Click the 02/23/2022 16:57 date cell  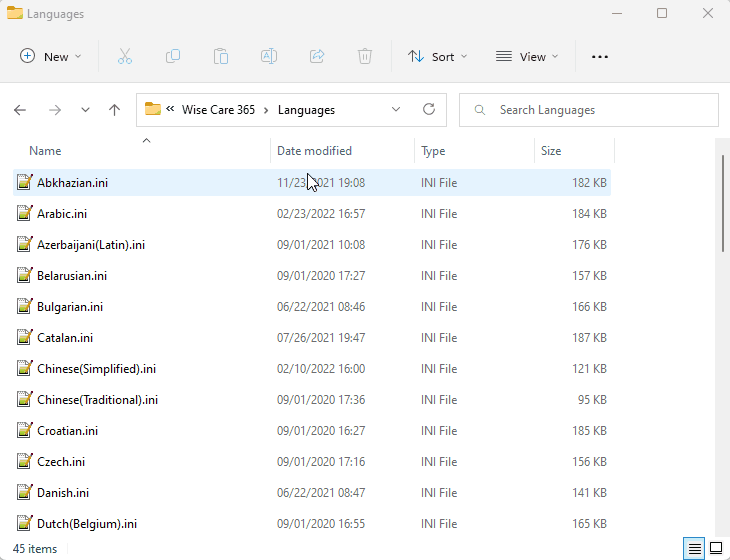[321, 214]
